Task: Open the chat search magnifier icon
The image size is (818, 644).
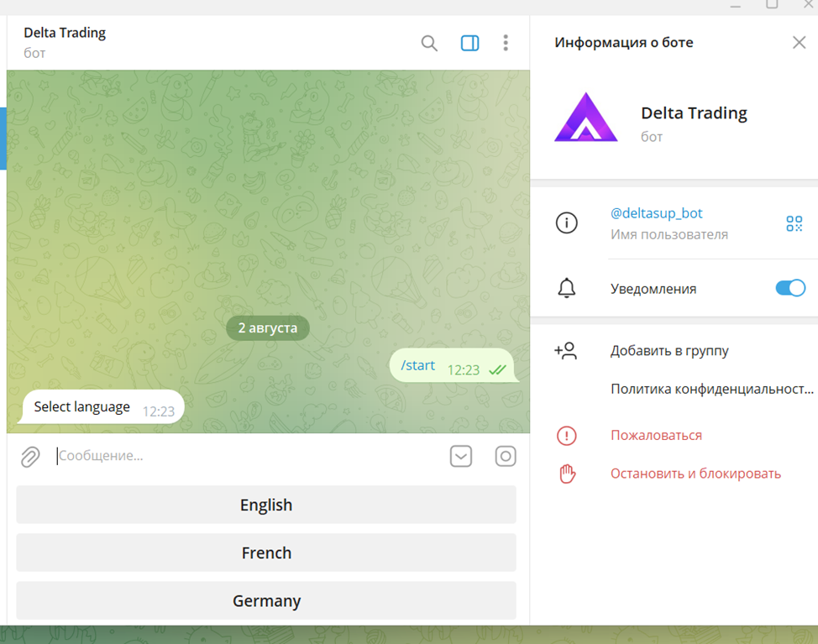Action: 429,43
